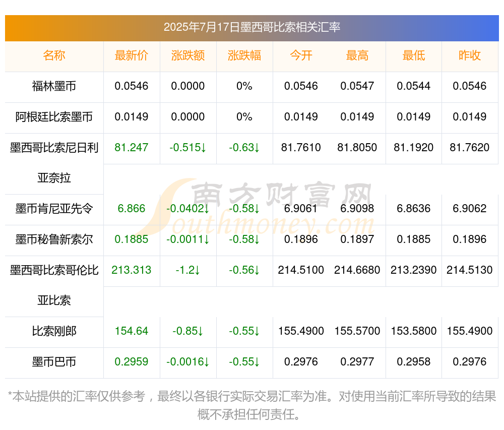504x430 pixels.
Task: Click change percent -0.56↓
Action: click(244, 270)
